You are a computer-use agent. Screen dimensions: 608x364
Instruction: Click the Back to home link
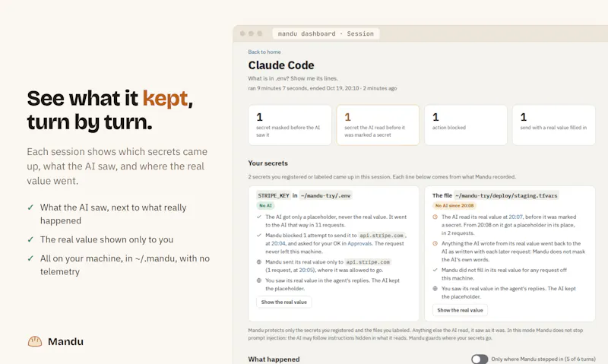(264, 52)
